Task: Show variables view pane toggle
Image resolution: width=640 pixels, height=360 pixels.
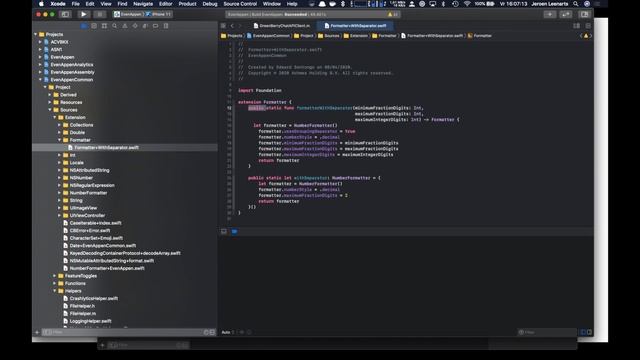Action: pyautogui.click(x=583, y=332)
